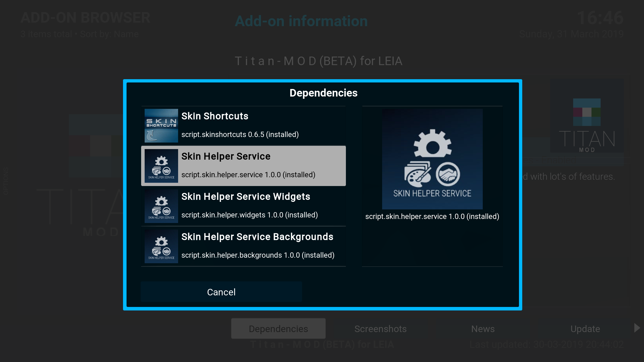
Task: Click the Titan-MOD (BETA) for LEIA title
Action: coord(318,61)
